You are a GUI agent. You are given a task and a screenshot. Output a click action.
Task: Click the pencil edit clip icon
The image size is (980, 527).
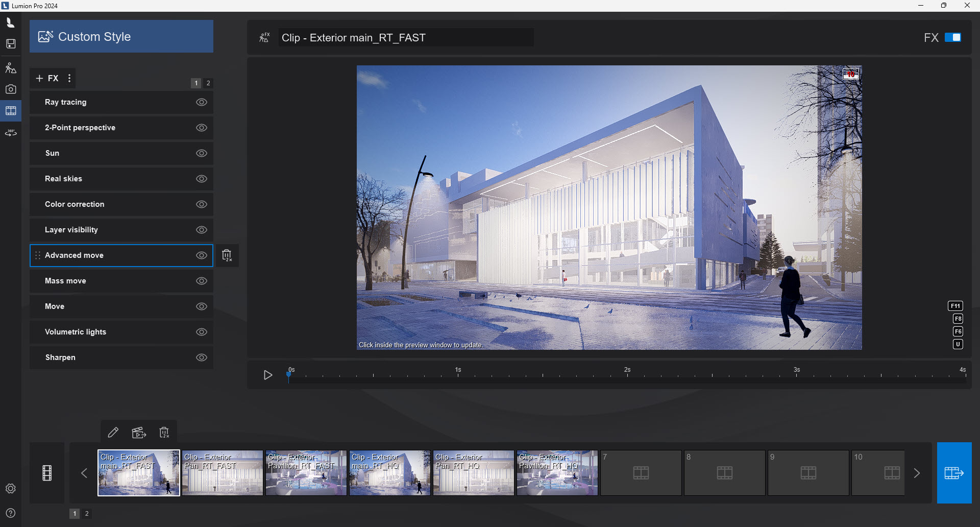pos(113,433)
